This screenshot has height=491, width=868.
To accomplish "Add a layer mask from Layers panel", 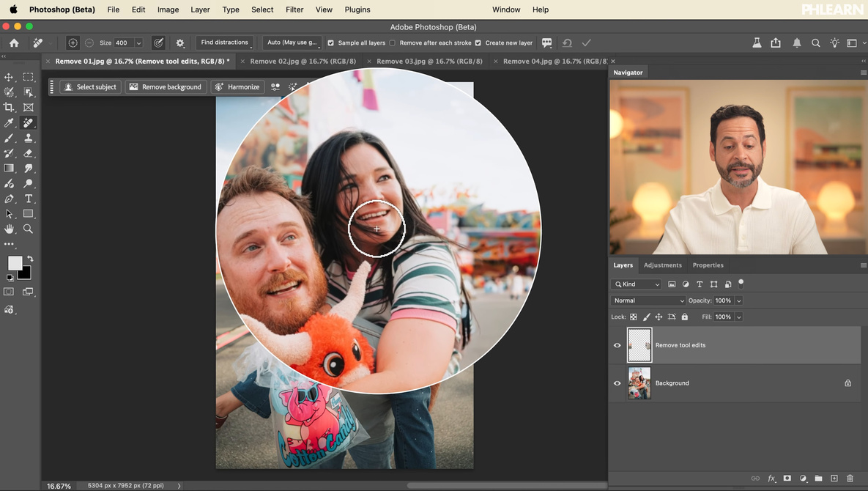I will tap(787, 479).
